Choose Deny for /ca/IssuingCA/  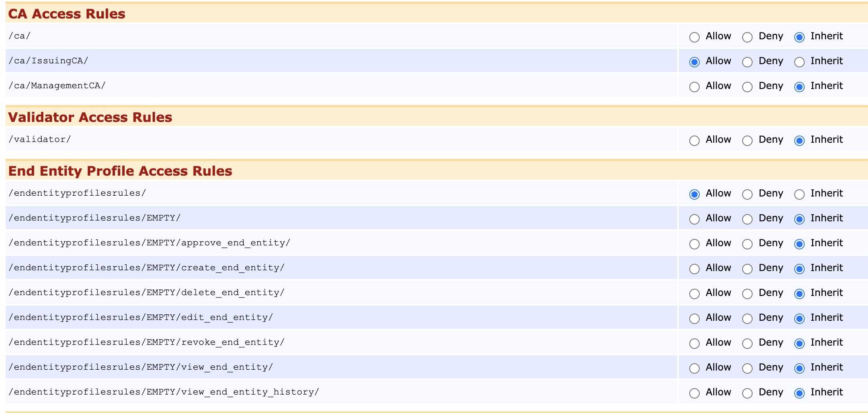pos(747,62)
